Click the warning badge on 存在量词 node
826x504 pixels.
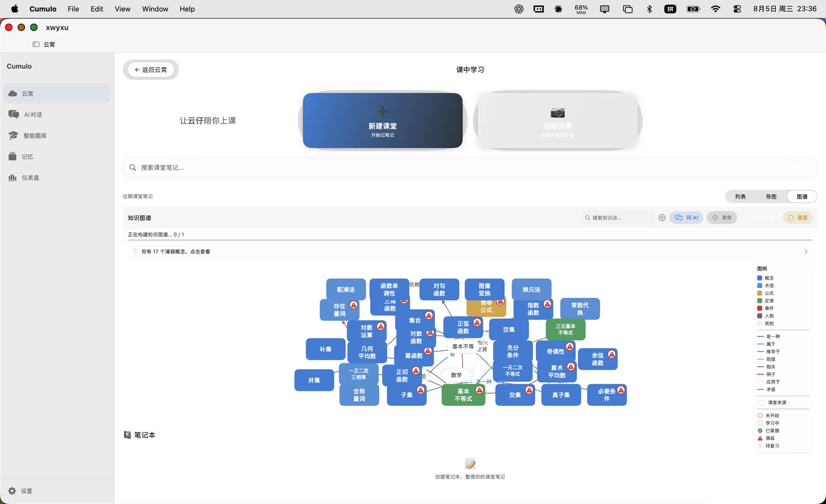pos(354,305)
